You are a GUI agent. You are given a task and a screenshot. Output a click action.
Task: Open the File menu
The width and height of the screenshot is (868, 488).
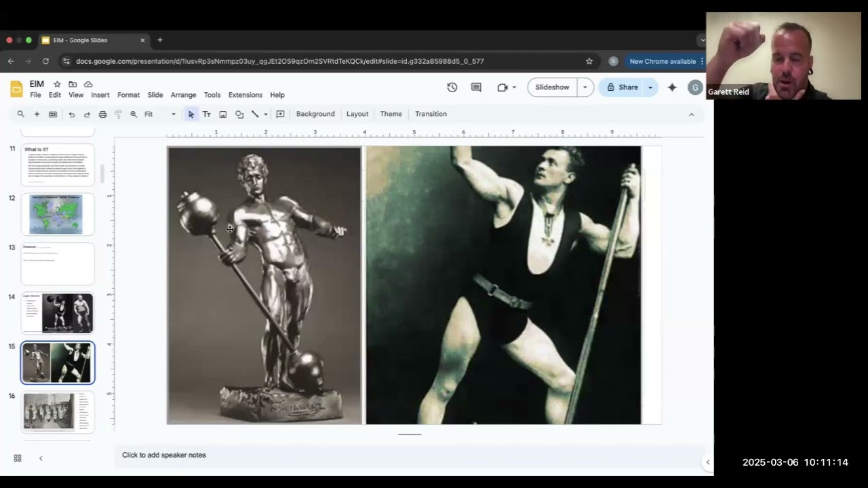click(x=35, y=95)
